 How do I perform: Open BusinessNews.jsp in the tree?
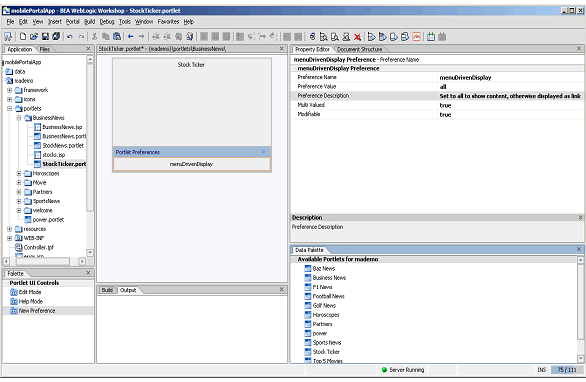point(58,127)
